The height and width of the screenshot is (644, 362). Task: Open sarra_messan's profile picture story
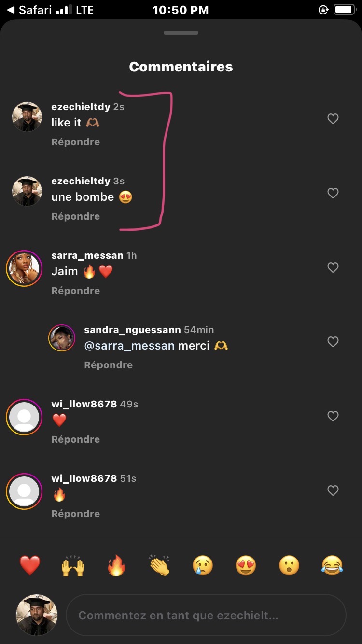(24, 268)
